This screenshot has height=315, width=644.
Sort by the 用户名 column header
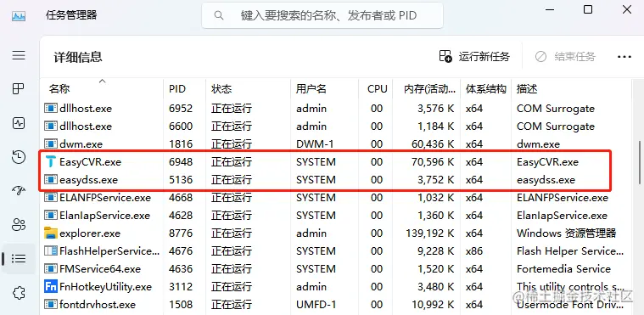tap(323, 88)
